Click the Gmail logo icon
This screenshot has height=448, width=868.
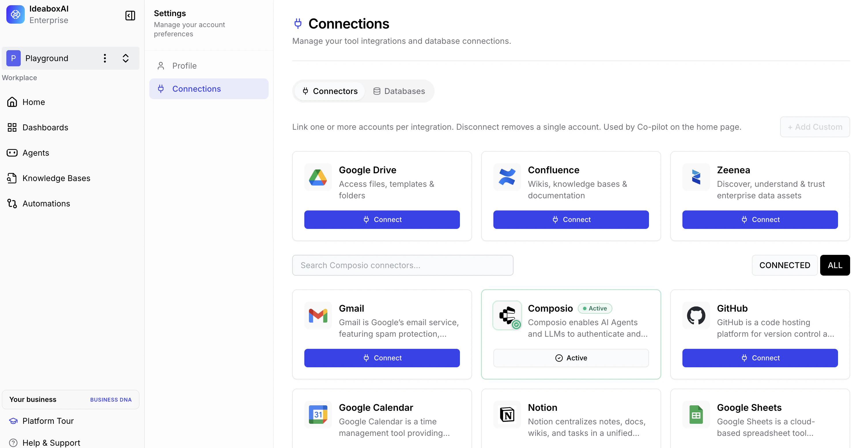point(318,315)
